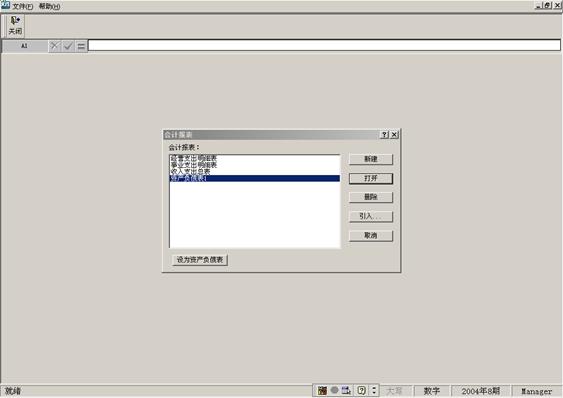Click the 引入... button
The width and height of the screenshot is (563, 398).
point(371,216)
